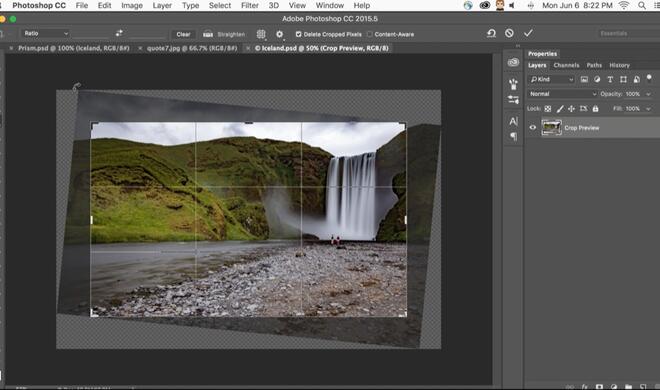Toggle lock position
Viewport: 660px width, 390px height.
[571, 109]
